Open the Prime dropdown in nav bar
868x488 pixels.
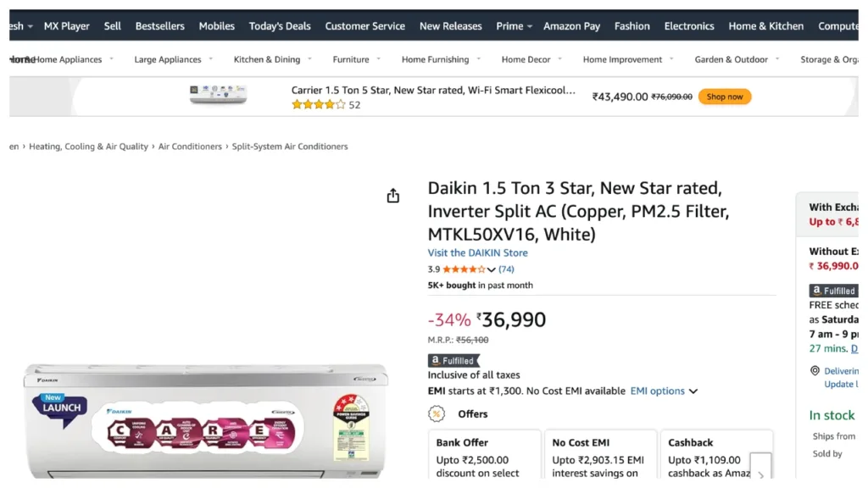pyautogui.click(x=514, y=26)
